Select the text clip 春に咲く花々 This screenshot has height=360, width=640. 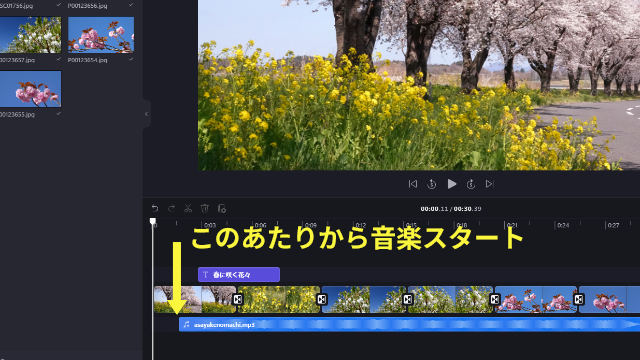(x=239, y=275)
